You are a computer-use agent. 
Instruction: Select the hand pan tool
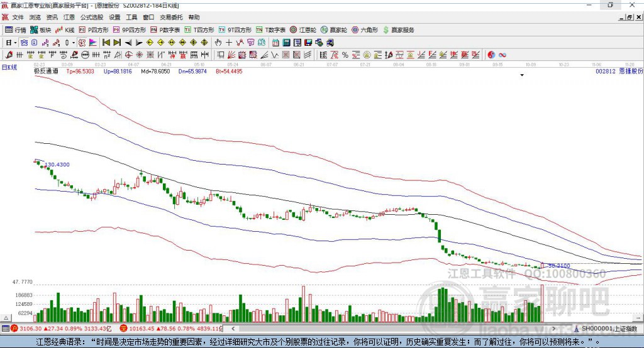coord(218,43)
